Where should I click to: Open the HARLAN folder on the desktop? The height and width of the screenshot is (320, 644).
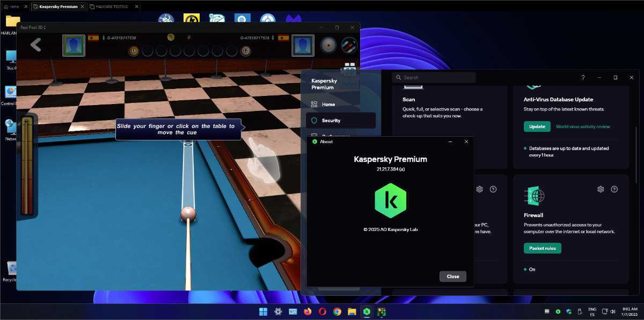[11, 25]
